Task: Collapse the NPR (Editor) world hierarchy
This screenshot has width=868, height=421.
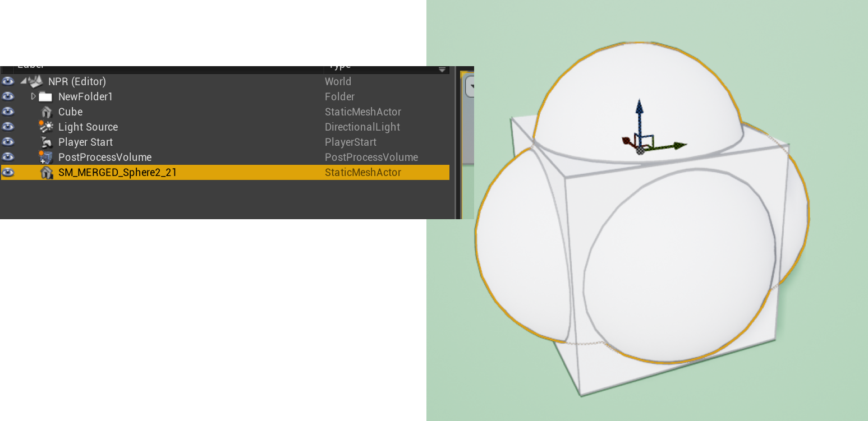Action: click(x=23, y=81)
